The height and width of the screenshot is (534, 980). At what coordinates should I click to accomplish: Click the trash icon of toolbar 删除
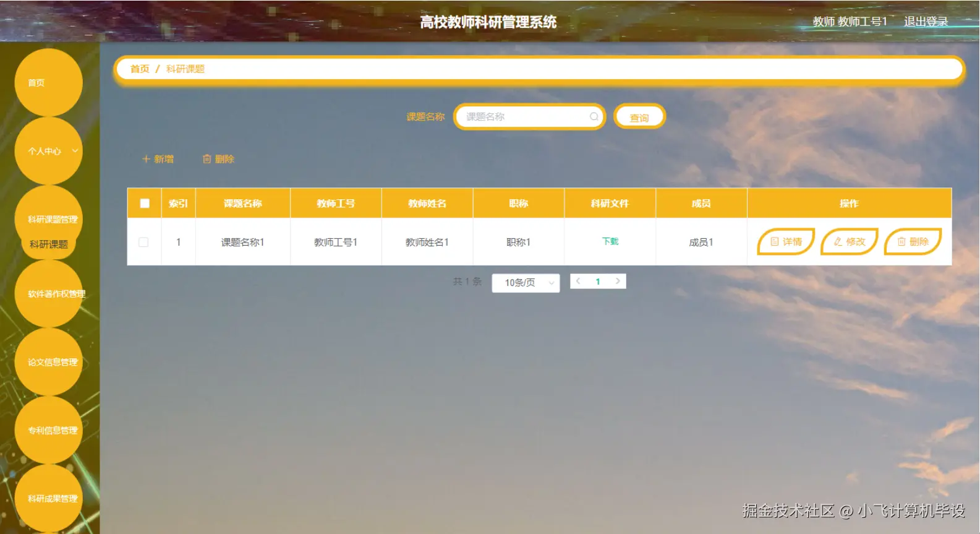pos(207,159)
